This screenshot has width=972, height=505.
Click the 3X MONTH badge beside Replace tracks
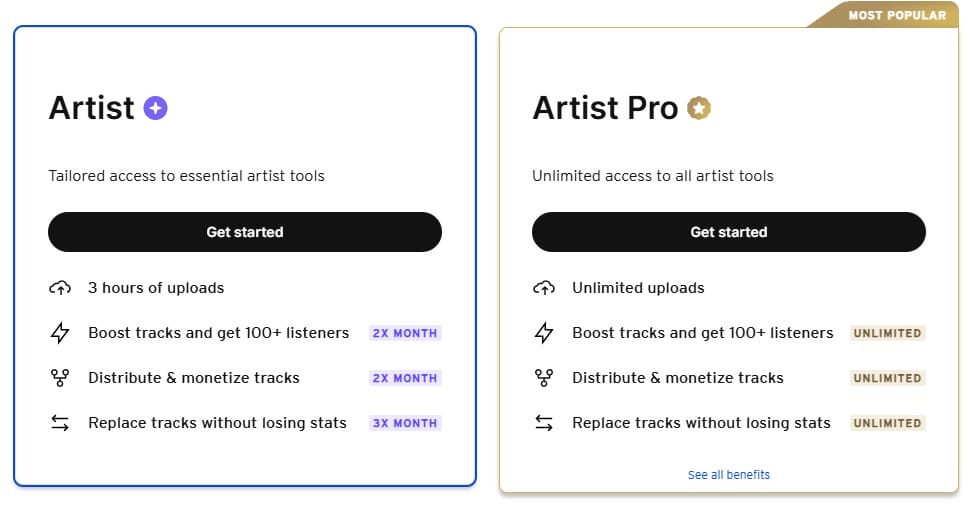405,423
